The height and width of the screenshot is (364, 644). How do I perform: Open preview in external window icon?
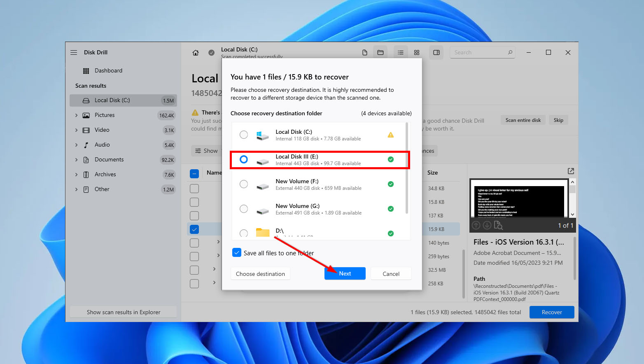tap(571, 171)
